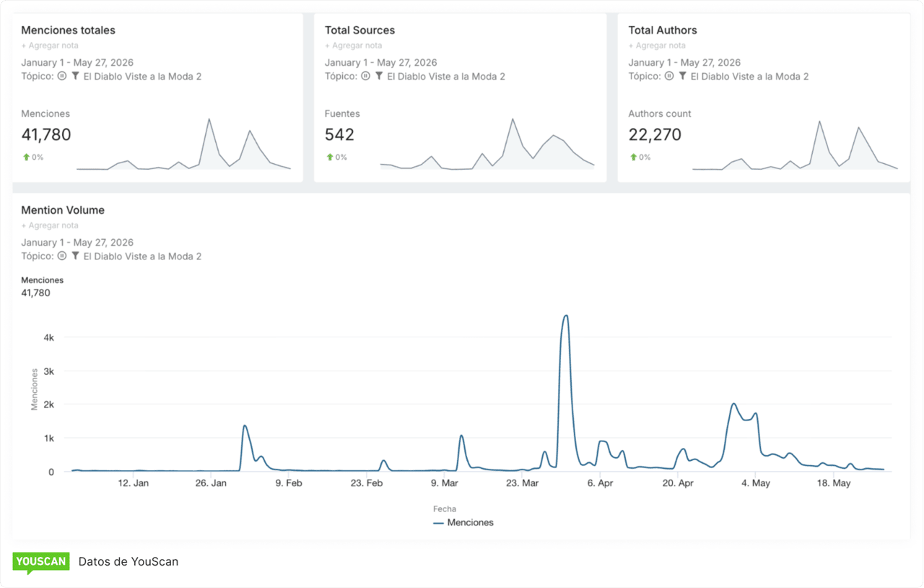The height and width of the screenshot is (588, 924).
Task: Click the filter funnel icon in Menciones totales
Action: (x=76, y=76)
